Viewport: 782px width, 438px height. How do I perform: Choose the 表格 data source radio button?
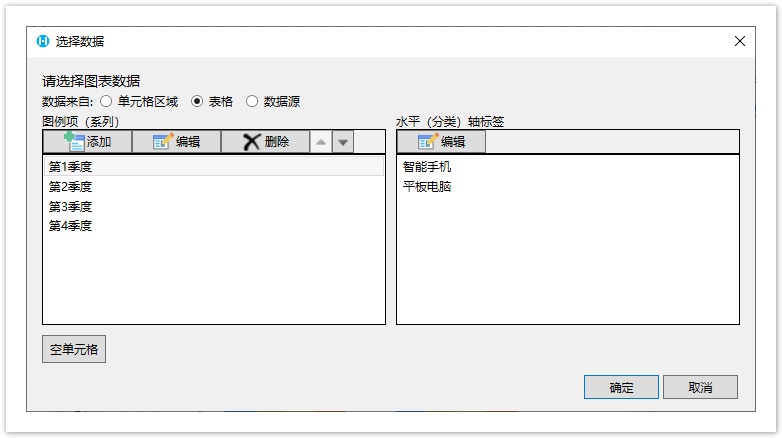(x=197, y=101)
